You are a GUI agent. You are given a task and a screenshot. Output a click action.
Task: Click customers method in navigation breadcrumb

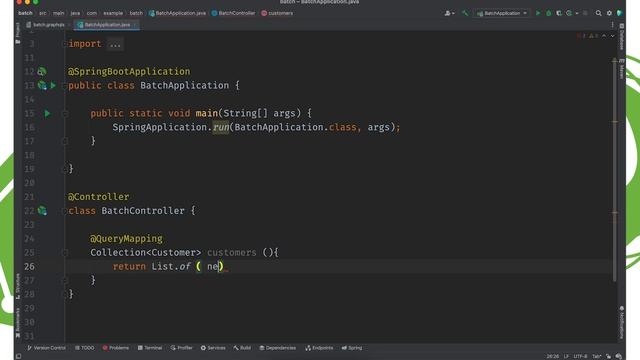click(277, 13)
